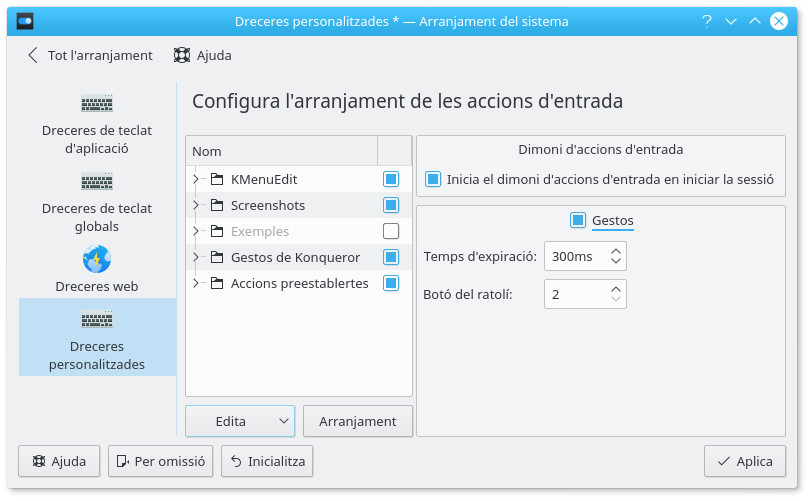
Task: Select Dreceres de teclat d'aplicació keyboard icon
Action: pyautogui.click(x=97, y=103)
